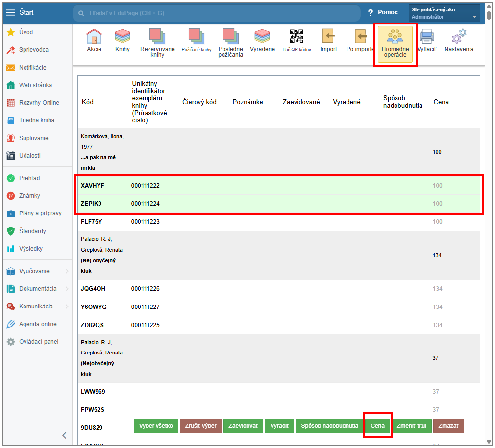Image resolution: width=495 pixels, height=448 pixels.
Task: Open the Import toolbar icon
Action: [328, 38]
